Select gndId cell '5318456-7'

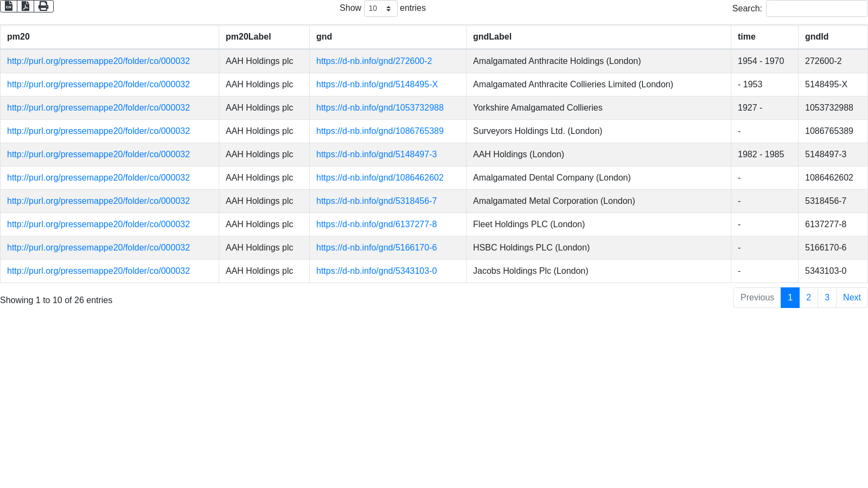[833, 201]
